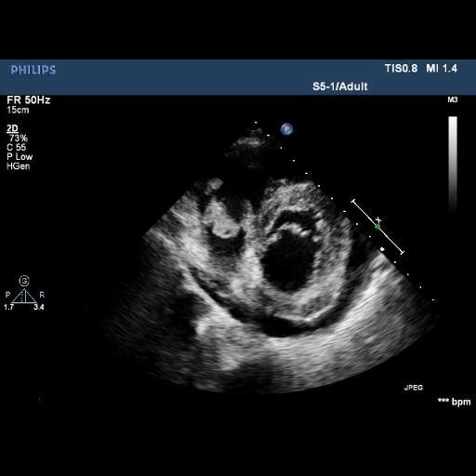
Task: Click the '73%' gain value
Action: tap(19, 138)
